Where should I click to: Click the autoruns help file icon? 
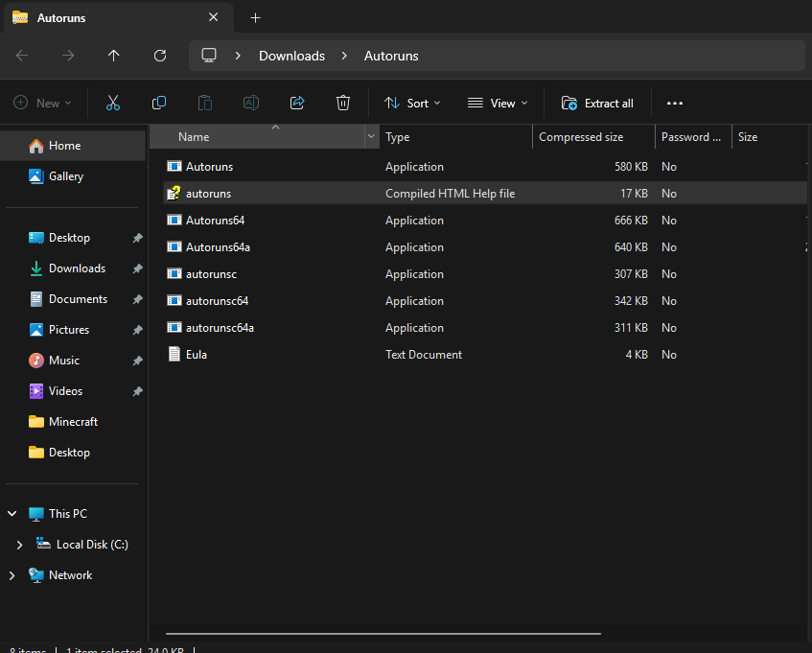point(174,193)
